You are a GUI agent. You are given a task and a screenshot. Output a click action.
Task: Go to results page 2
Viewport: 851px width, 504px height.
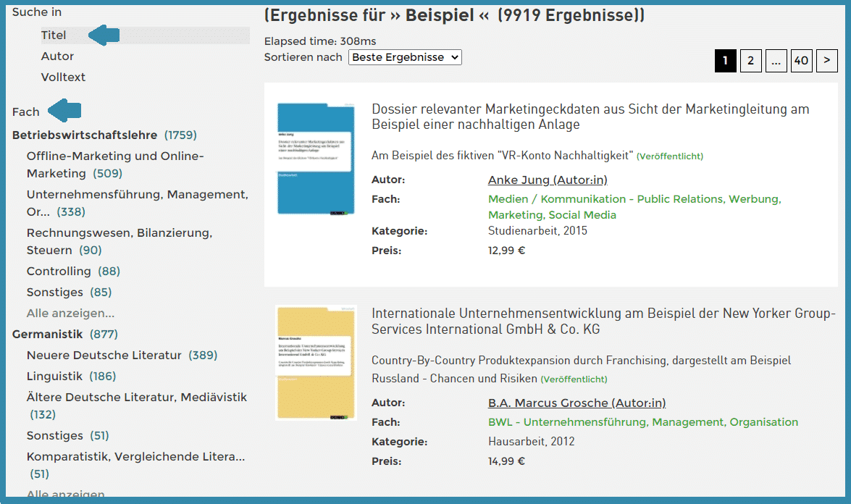(750, 61)
